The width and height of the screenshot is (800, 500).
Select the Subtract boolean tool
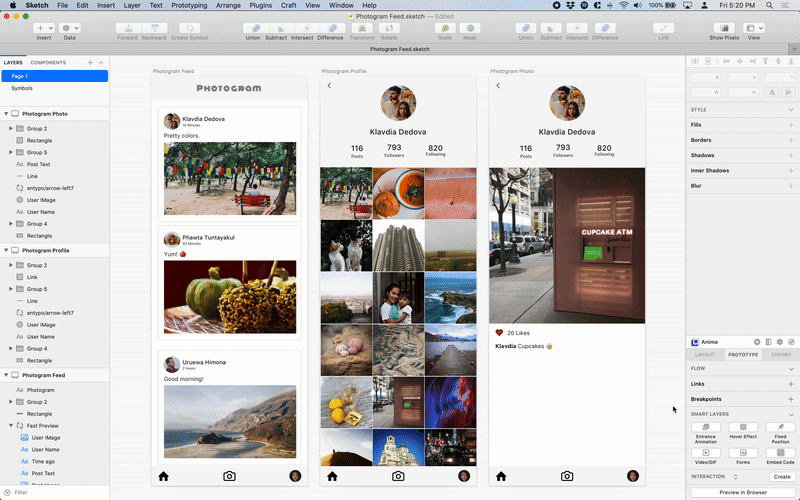click(277, 29)
